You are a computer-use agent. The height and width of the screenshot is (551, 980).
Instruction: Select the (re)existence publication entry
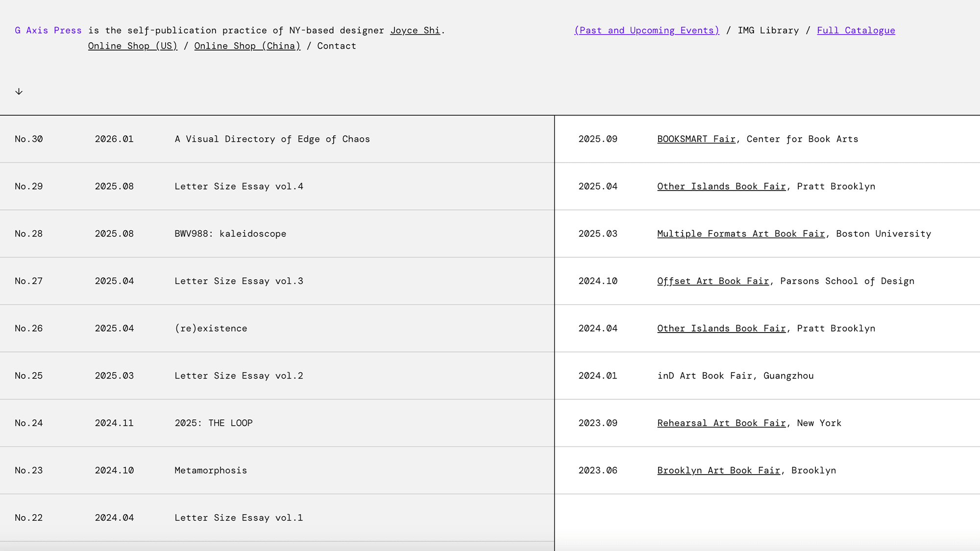[x=211, y=329]
